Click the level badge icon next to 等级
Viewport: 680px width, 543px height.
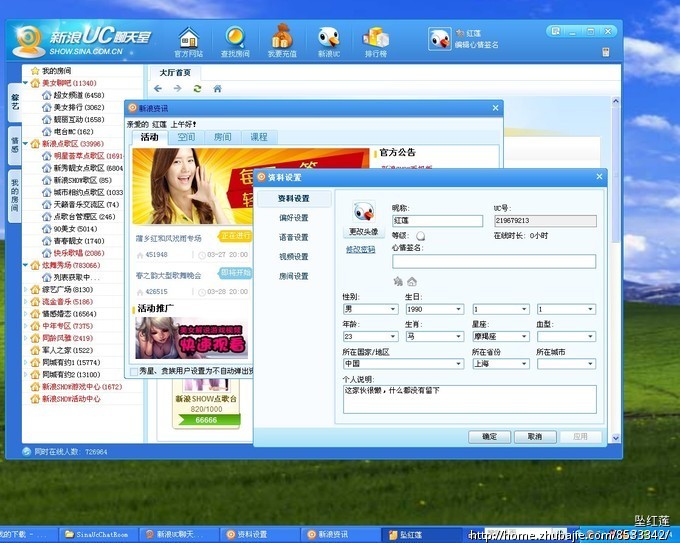pyautogui.click(x=421, y=236)
